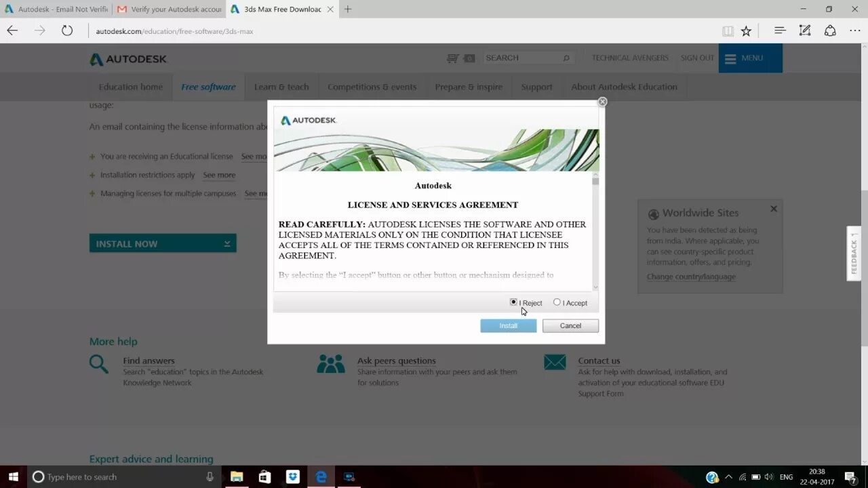
Task: Expand Installation restrictions plus icon
Action: click(92, 176)
